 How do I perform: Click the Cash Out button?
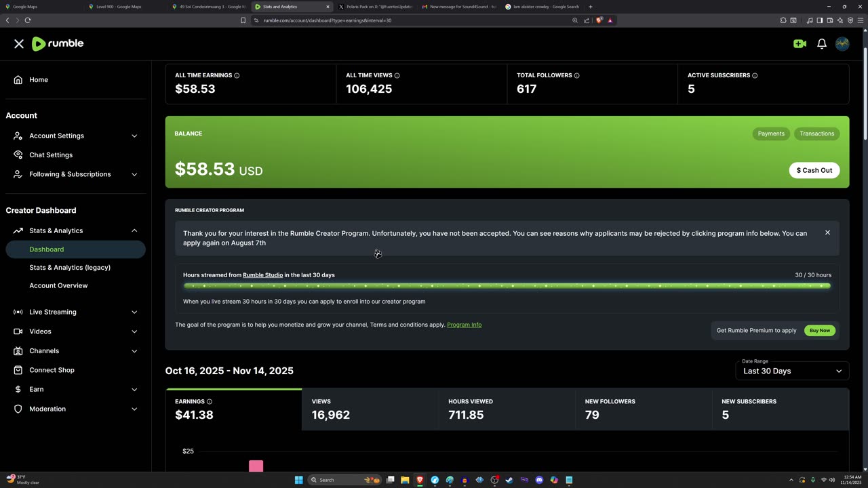(x=814, y=170)
